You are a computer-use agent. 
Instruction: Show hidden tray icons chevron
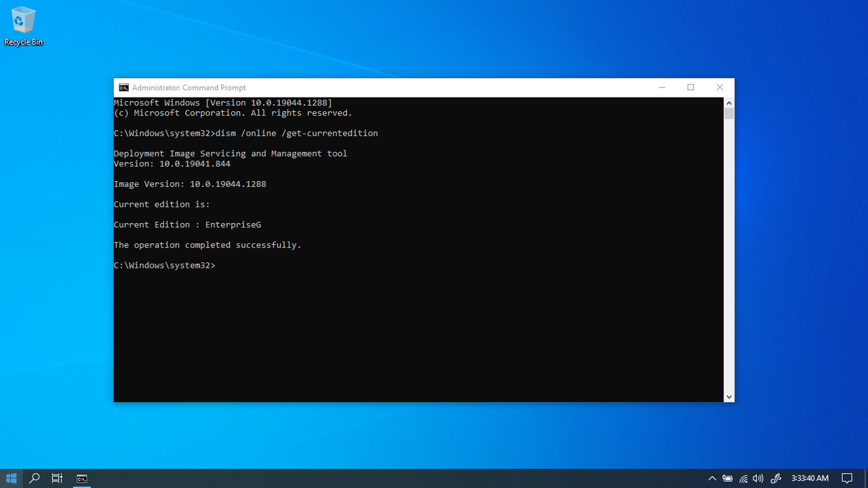tap(712, 479)
